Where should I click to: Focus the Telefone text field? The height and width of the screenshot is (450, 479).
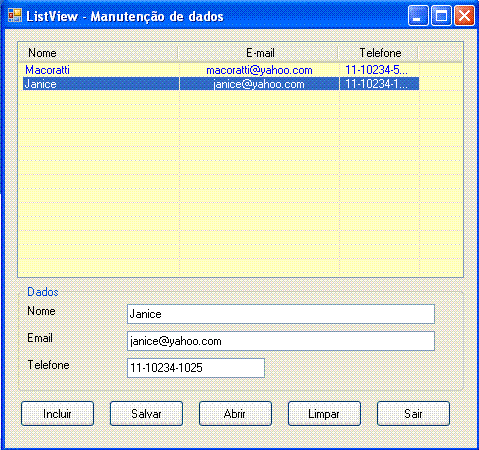click(x=196, y=368)
